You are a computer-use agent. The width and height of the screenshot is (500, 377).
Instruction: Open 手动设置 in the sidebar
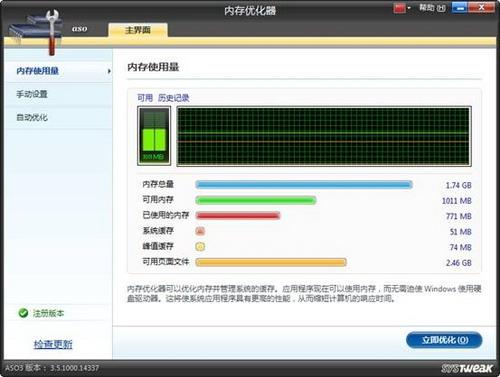coord(32,94)
